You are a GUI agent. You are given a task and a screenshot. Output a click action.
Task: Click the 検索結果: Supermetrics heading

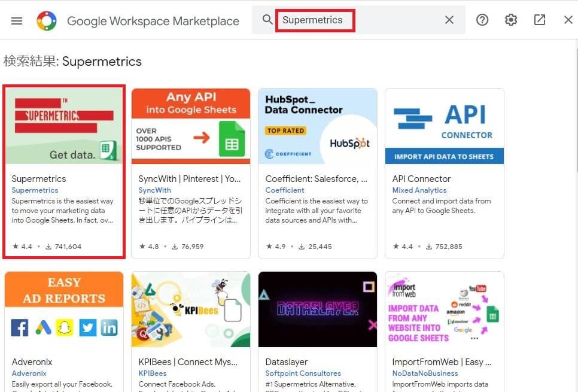coord(72,61)
